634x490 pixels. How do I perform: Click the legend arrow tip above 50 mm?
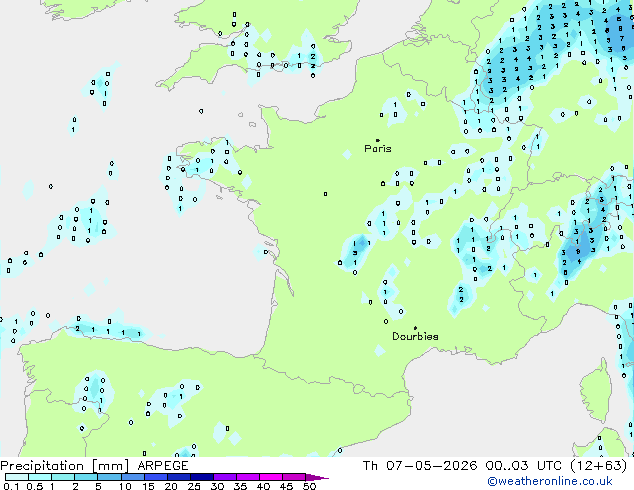[317, 477]
